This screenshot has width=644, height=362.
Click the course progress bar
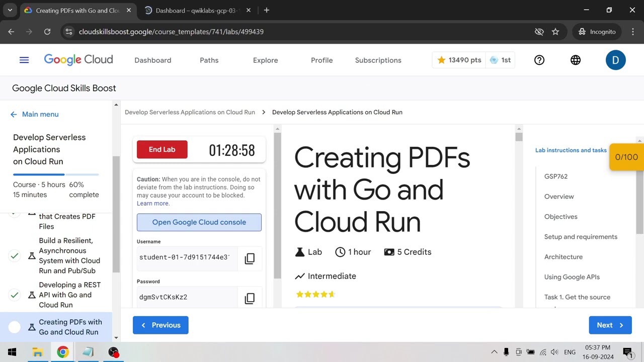pyautogui.click(x=56, y=174)
